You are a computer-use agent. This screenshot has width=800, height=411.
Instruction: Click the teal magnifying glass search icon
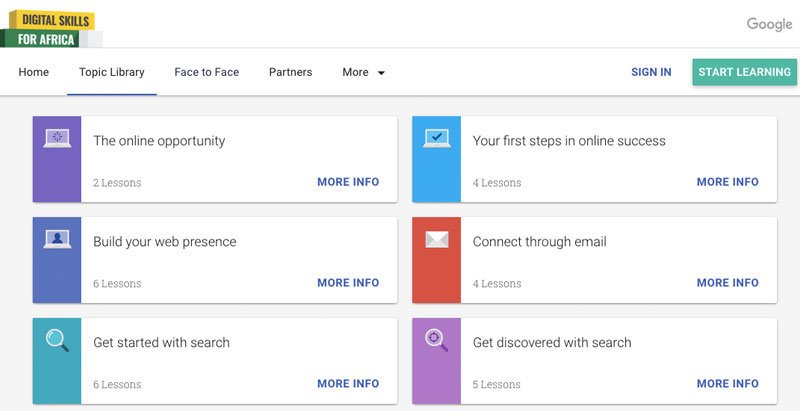tap(57, 341)
